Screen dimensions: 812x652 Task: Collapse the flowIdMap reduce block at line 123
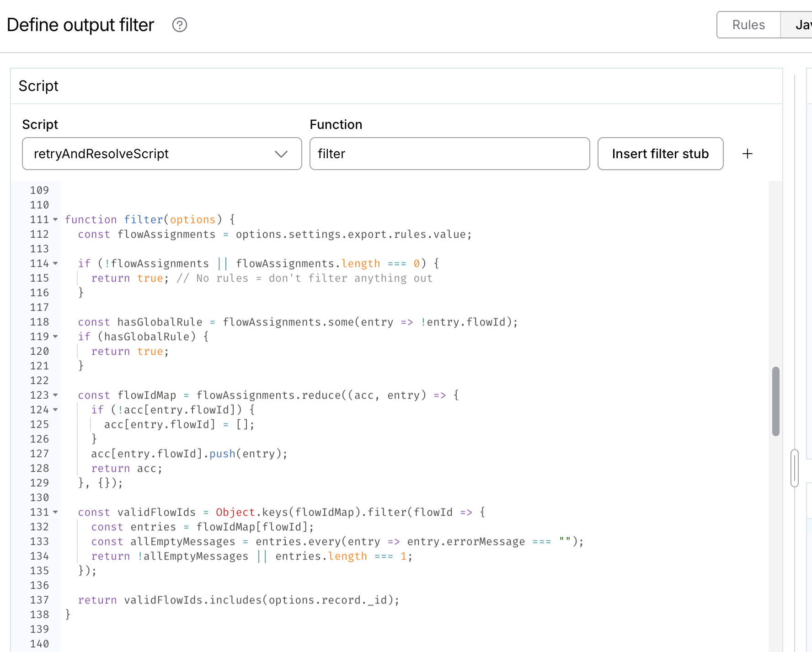[55, 395]
